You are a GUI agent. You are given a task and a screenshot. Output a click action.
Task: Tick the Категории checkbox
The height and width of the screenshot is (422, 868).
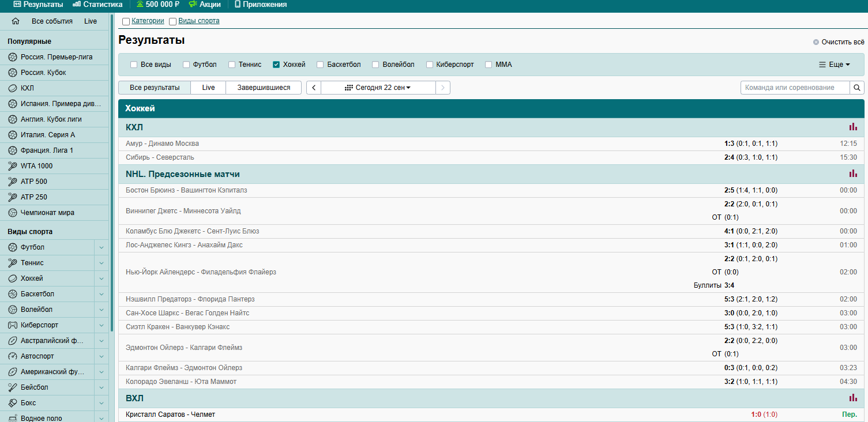point(126,21)
